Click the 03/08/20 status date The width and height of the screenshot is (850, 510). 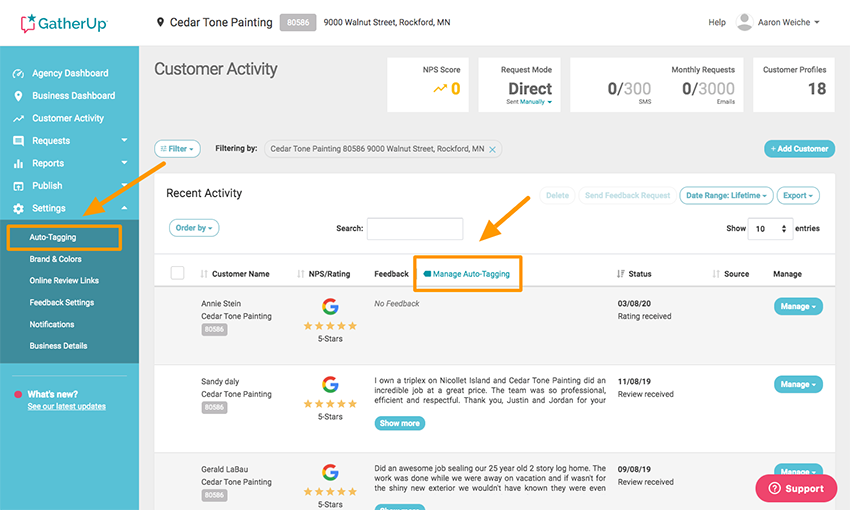634,304
